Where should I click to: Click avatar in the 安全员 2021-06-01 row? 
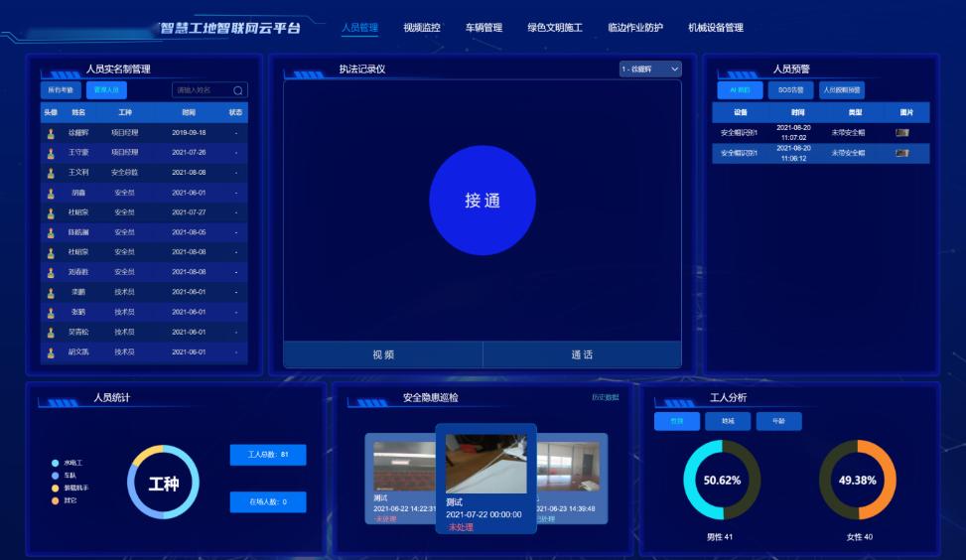point(51,194)
